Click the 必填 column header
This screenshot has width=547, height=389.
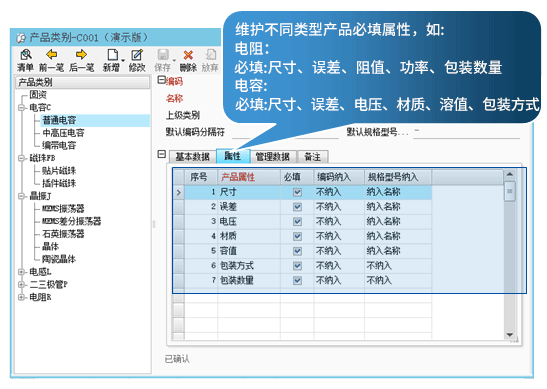(297, 177)
